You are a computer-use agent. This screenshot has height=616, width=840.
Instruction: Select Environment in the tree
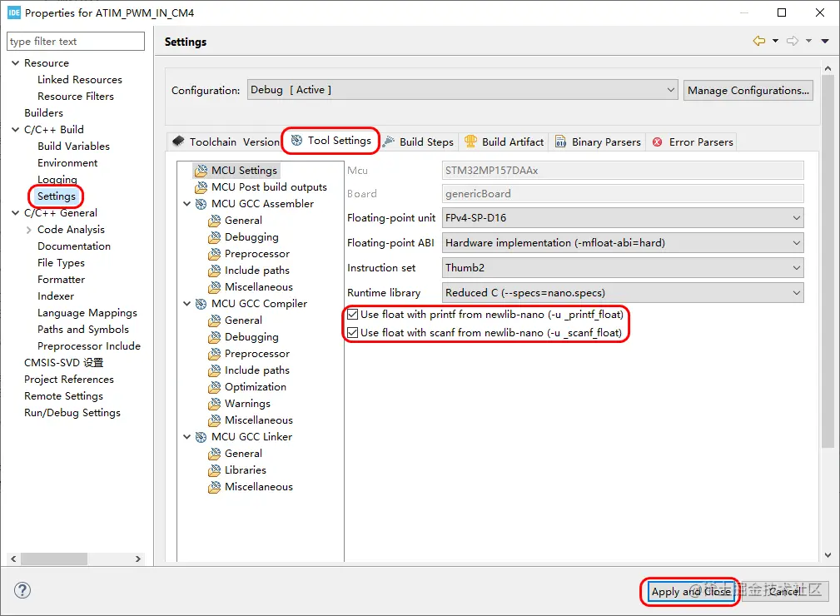click(67, 163)
